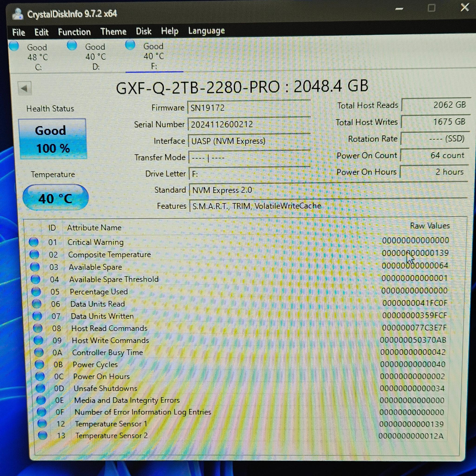476x476 pixels.
Task: Click the Percentage Used status orb
Action: tap(36, 291)
